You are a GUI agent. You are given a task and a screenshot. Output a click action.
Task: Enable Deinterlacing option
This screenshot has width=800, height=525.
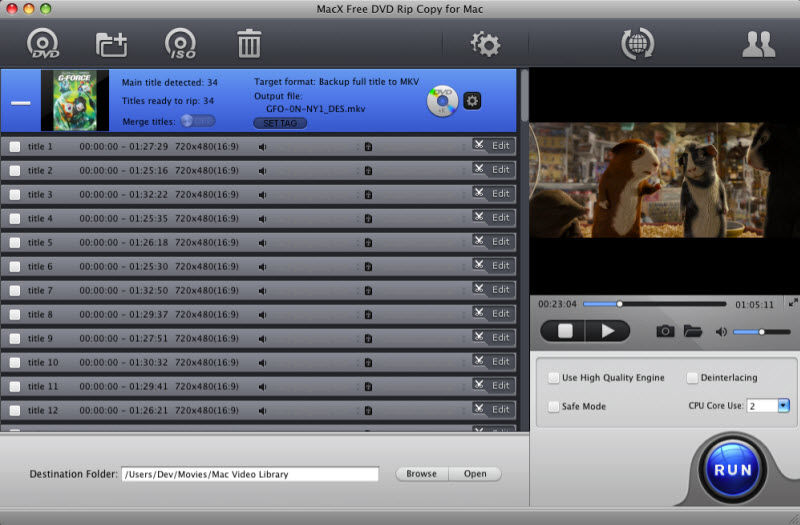point(692,378)
